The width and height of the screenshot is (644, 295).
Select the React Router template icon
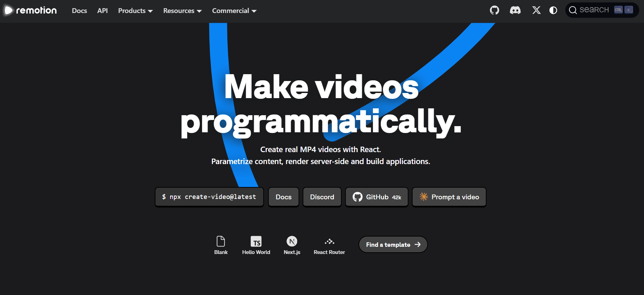pyautogui.click(x=329, y=241)
